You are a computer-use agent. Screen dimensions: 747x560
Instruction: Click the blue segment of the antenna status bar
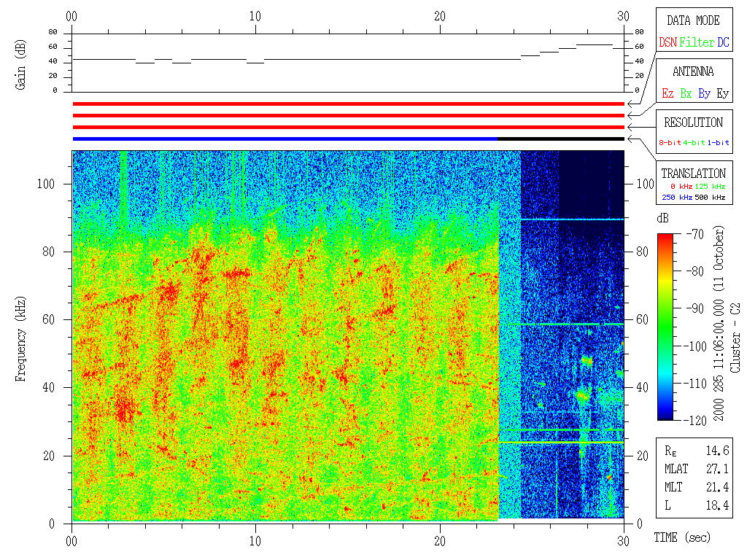click(285, 139)
